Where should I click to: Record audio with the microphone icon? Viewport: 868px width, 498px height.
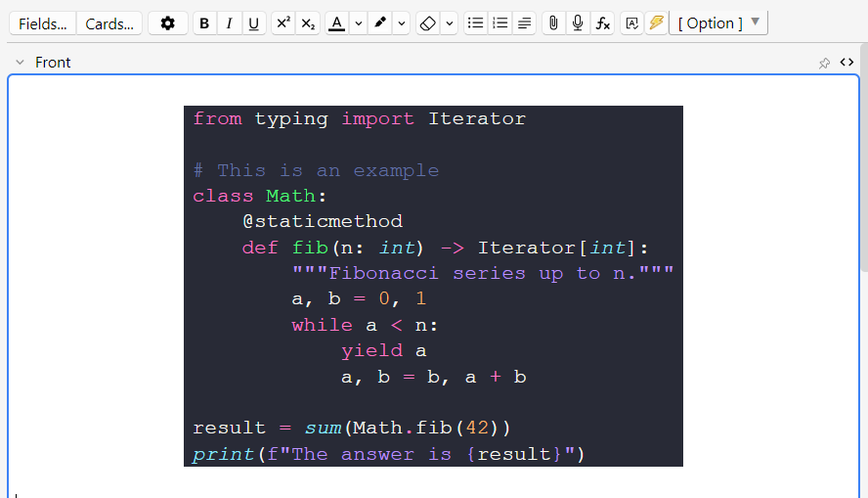[x=578, y=23]
